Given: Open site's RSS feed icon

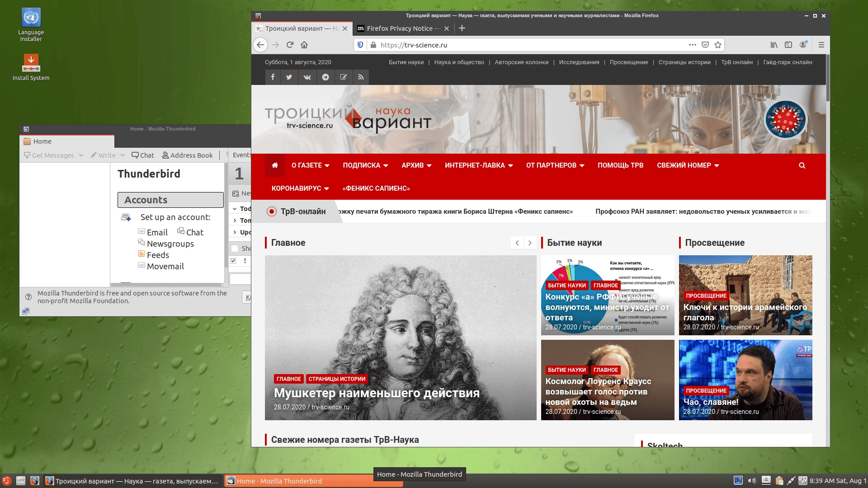Looking at the screenshot, I should 361,77.
